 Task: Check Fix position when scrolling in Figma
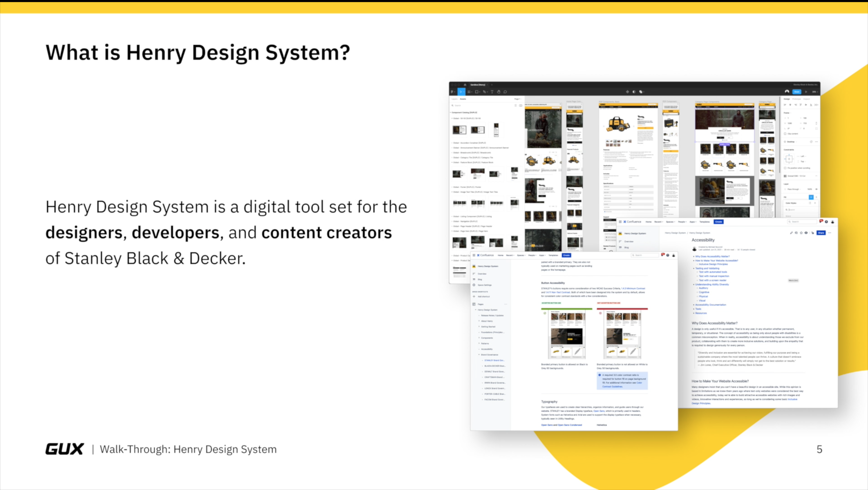pos(785,168)
